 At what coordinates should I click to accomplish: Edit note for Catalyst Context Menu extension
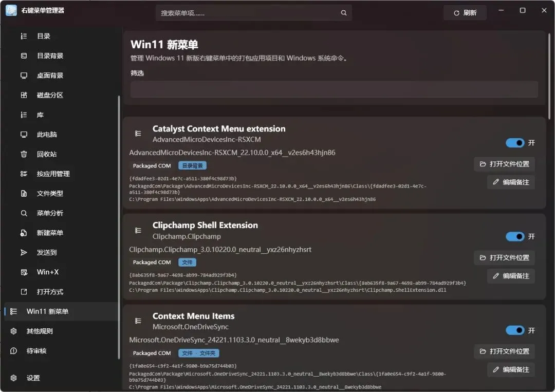[x=511, y=182]
